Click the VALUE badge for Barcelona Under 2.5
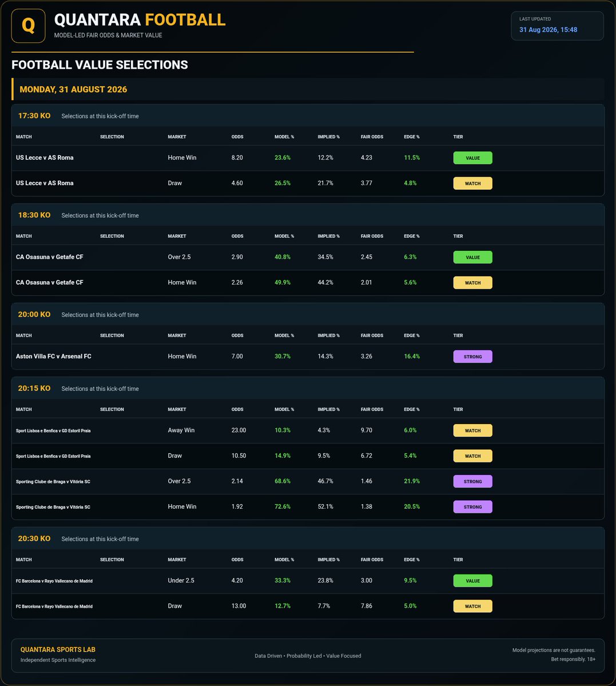616x686 pixels. 472,581
